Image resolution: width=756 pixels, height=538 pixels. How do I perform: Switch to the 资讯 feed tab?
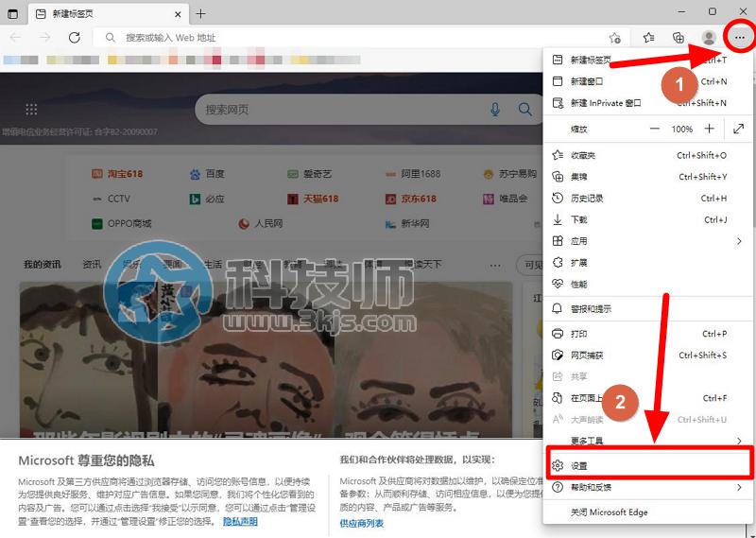[92, 265]
